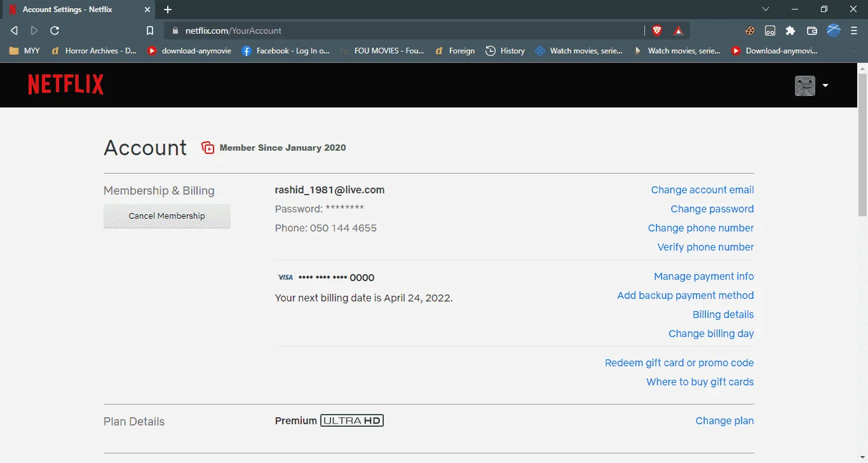Open the History bookmark
868x463 pixels.
tap(505, 51)
